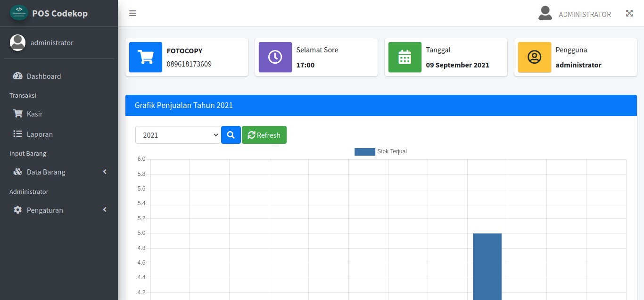Image resolution: width=644 pixels, height=300 pixels.
Task: Expand the Data Barang submenu
Action: click(x=59, y=172)
